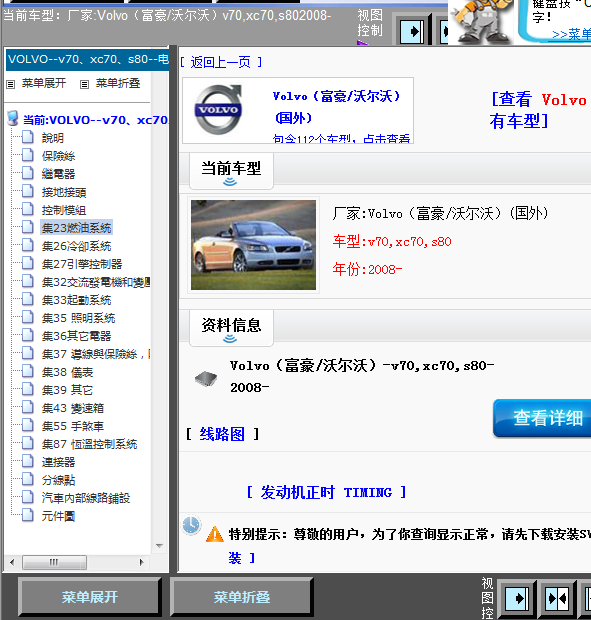The width and height of the screenshot is (591, 620).
Task: Click the bottom view-control right arrow icon
Action: (517, 598)
